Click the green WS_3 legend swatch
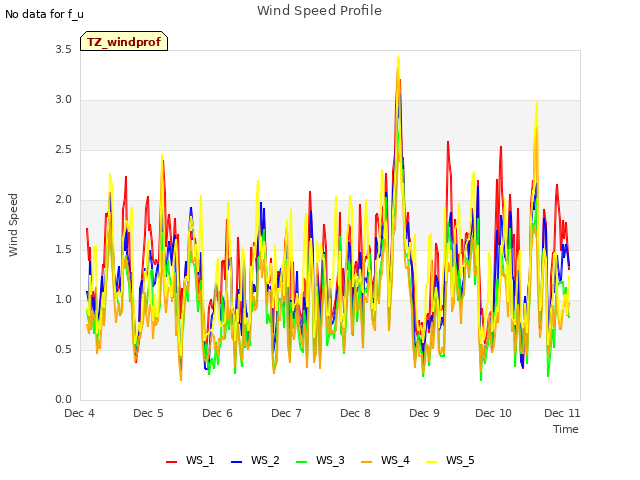 click(302, 462)
